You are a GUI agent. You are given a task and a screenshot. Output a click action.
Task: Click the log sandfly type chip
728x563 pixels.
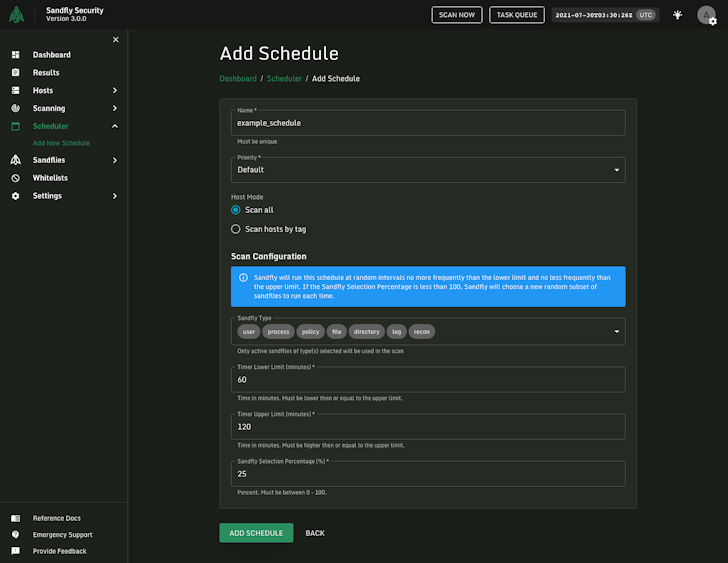coord(396,331)
